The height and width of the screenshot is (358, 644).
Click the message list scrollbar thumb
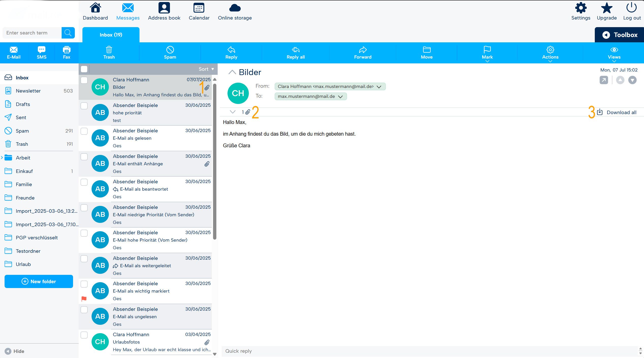coord(215,161)
